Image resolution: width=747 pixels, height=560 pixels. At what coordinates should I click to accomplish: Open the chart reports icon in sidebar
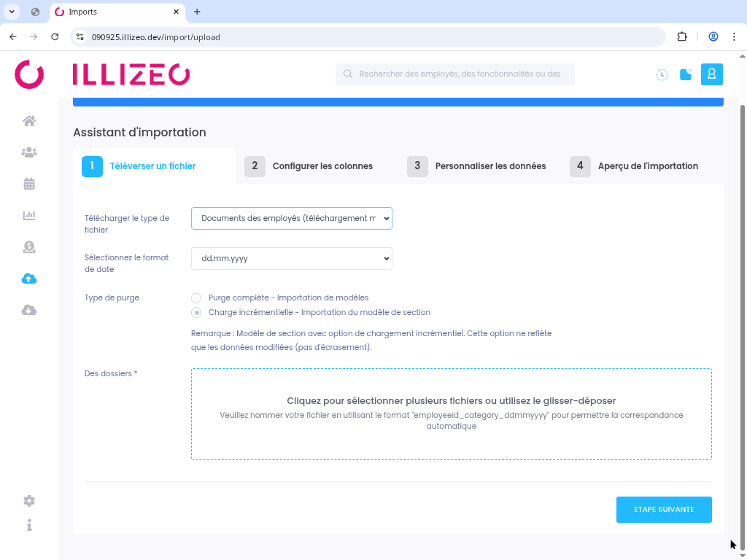29,215
